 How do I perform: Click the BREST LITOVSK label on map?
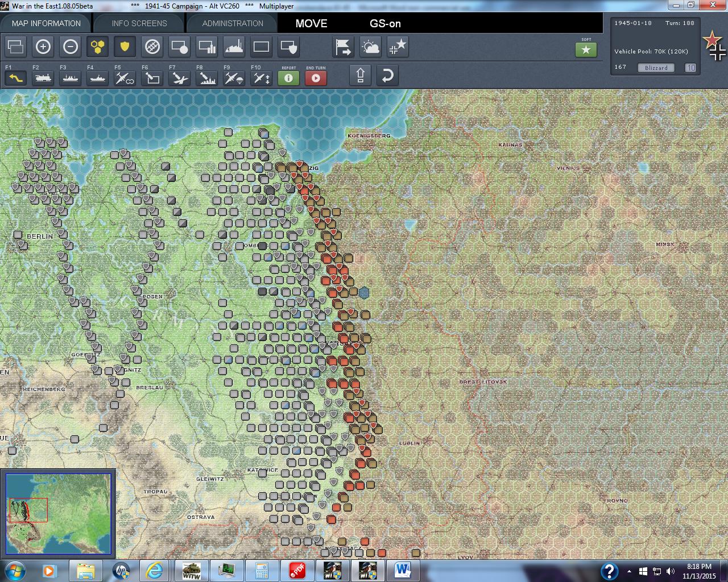(x=483, y=382)
